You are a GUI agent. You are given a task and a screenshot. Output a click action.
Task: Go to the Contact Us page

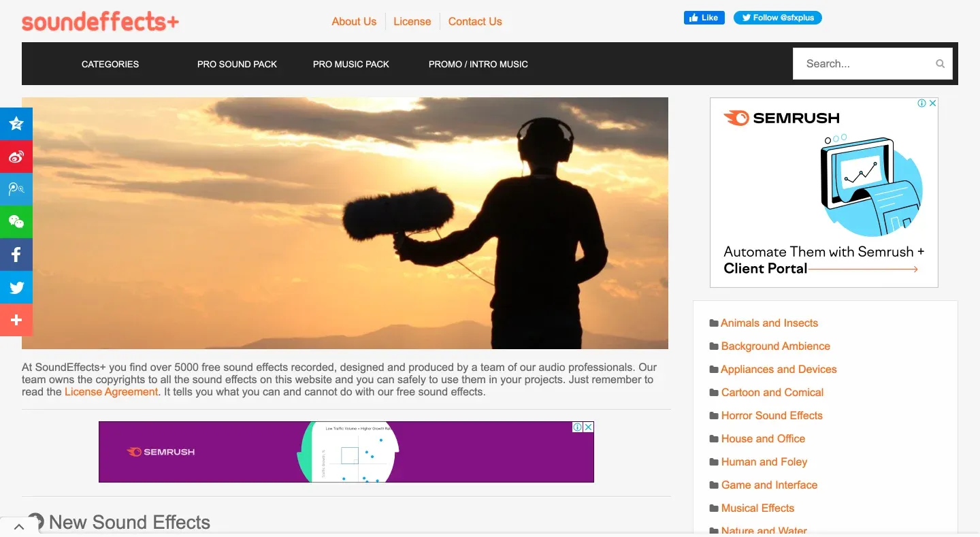click(x=474, y=22)
